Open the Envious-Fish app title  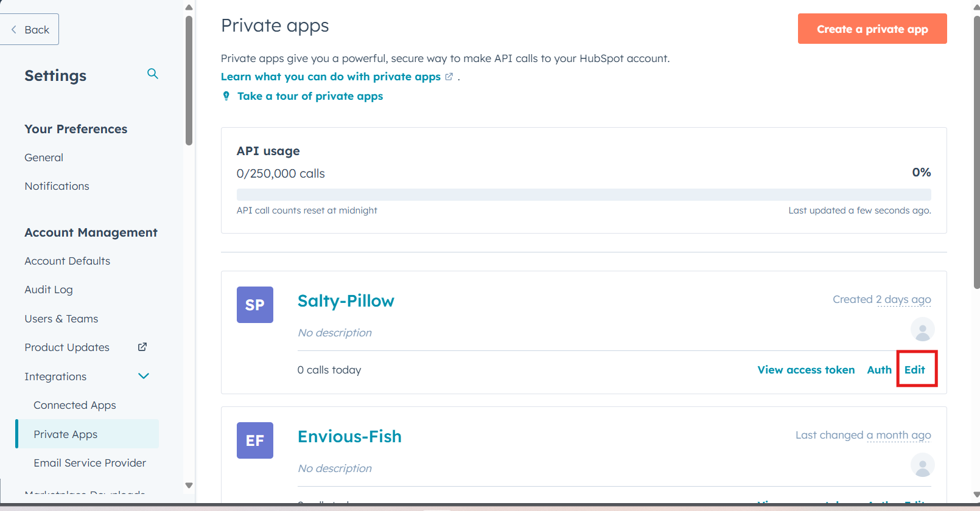coord(349,437)
